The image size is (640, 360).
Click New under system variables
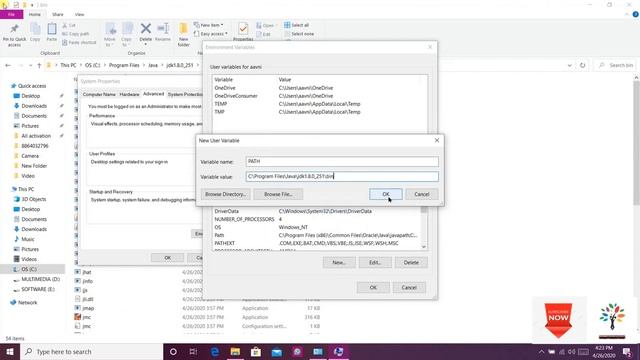pos(339,262)
